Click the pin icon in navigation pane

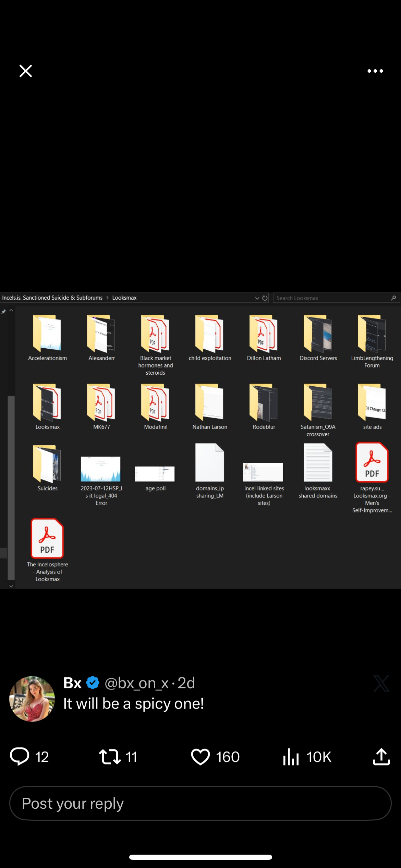click(x=3, y=312)
